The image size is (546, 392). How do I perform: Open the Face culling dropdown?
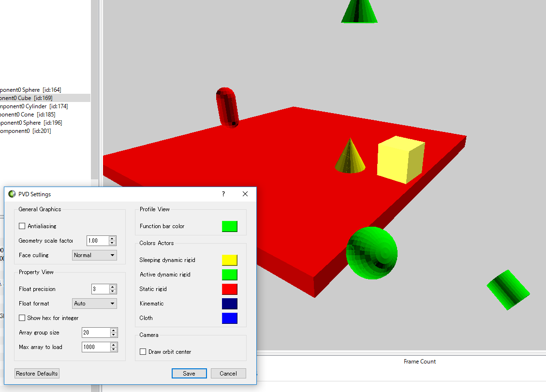[x=94, y=255]
